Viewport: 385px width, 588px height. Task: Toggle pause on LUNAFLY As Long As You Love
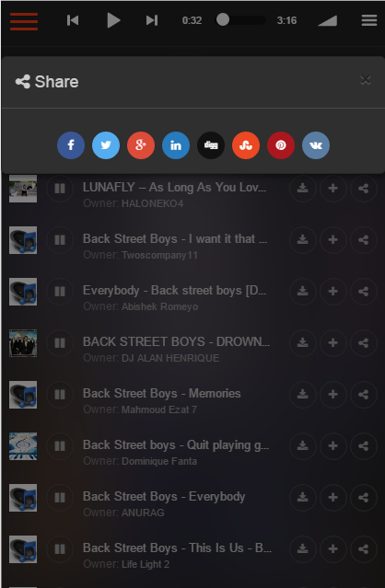click(60, 189)
